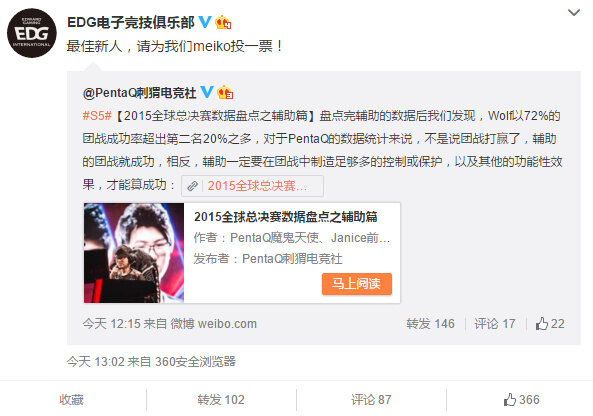Like the EDG post with 366 likes
Viewport: 593px width, 416px height.
[x=522, y=400]
